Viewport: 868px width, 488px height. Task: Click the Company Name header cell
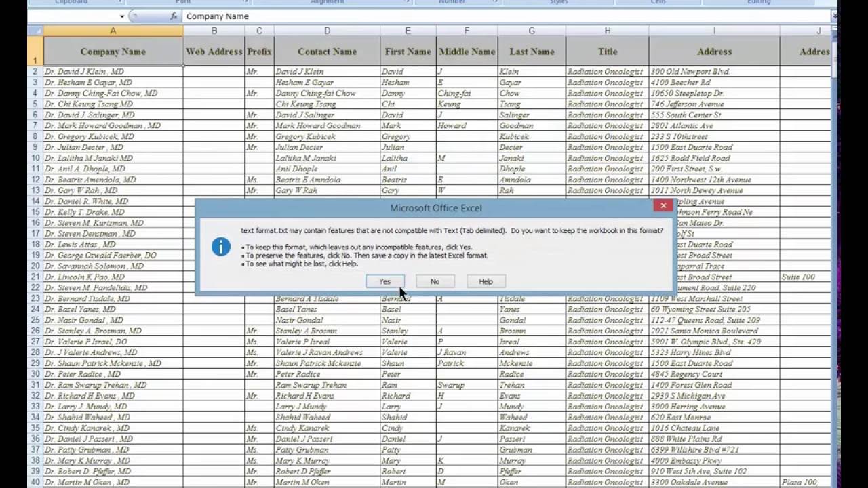[113, 51]
